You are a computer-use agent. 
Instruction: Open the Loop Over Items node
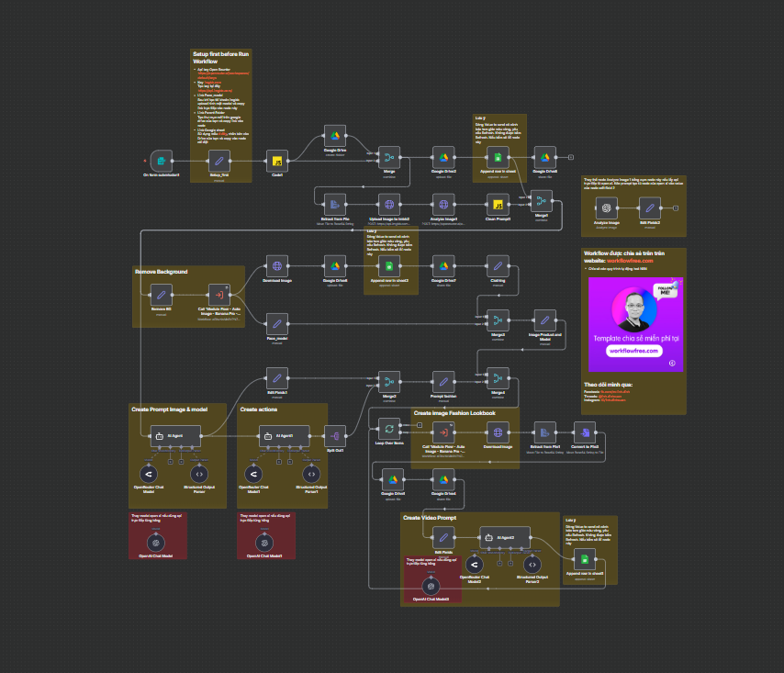391,429
